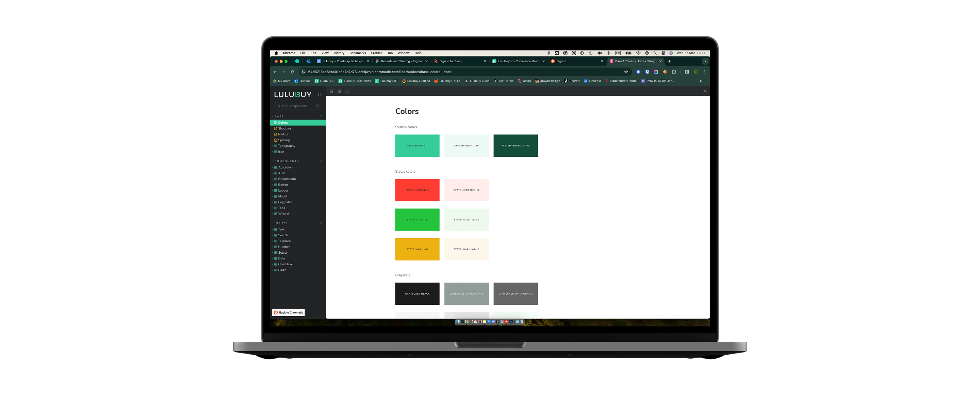Select the SYSTEM-BRAND color swatch
This screenshot has height=395, width=980.
tap(417, 146)
